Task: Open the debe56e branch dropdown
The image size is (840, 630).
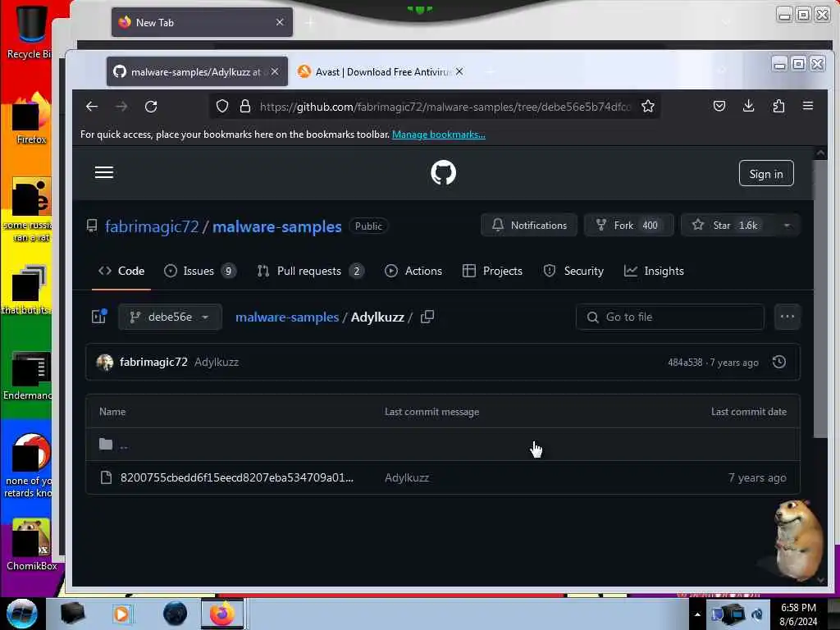Action: click(170, 317)
